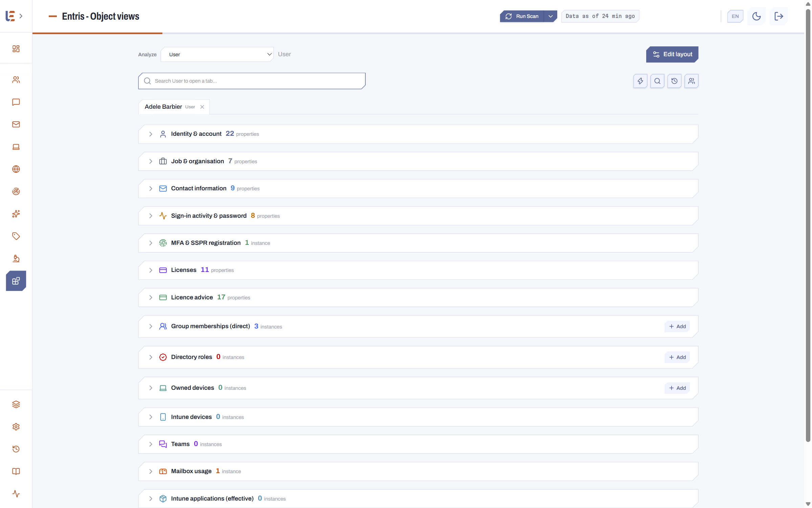
Task: Click the MFA fingerprint icon
Action: coord(163,243)
